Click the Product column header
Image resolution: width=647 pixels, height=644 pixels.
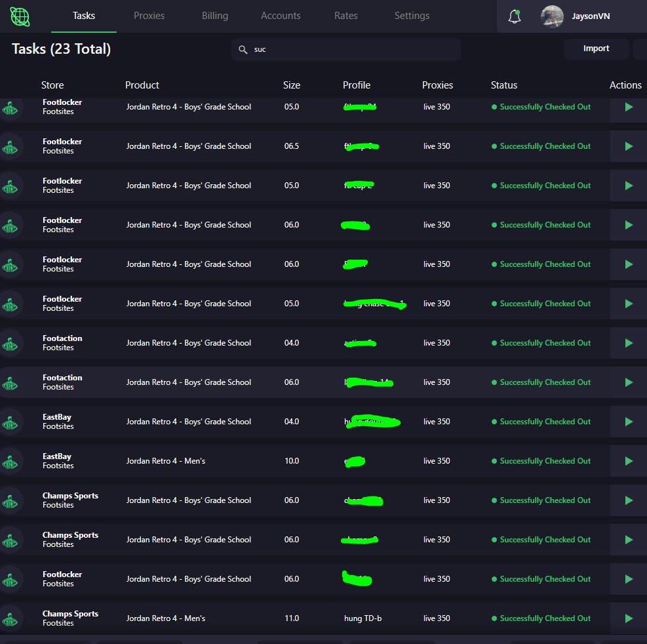(x=142, y=85)
